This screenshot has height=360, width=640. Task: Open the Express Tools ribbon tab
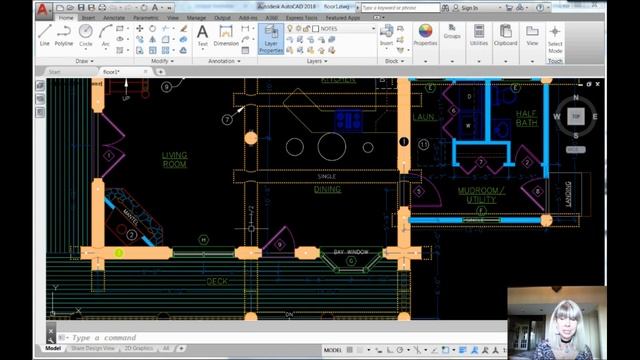[x=302, y=18]
